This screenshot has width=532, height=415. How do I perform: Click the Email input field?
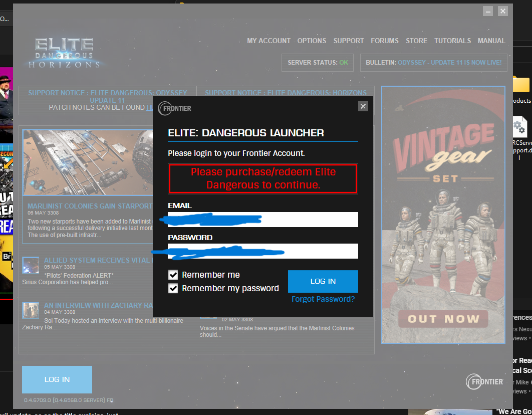pos(263,220)
